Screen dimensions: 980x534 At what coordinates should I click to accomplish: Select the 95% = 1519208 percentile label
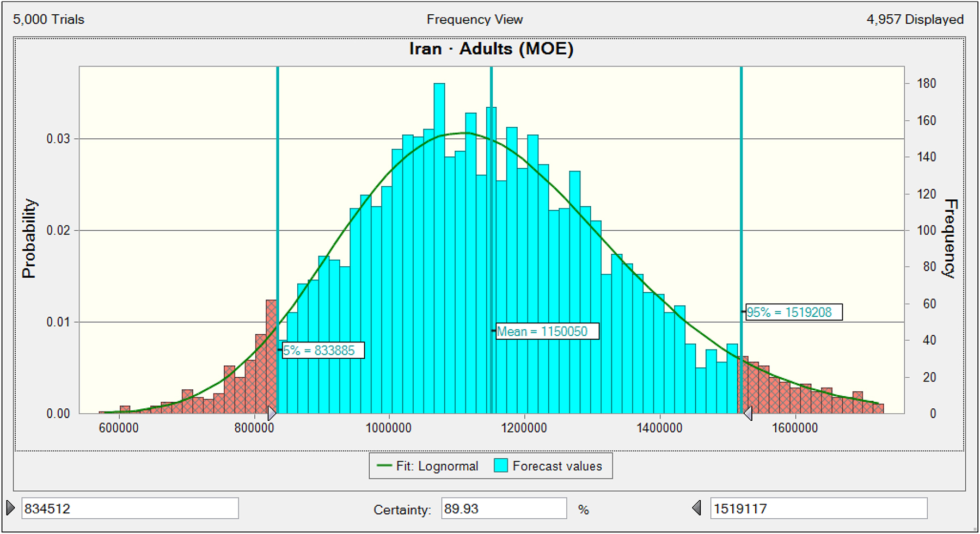point(793,312)
